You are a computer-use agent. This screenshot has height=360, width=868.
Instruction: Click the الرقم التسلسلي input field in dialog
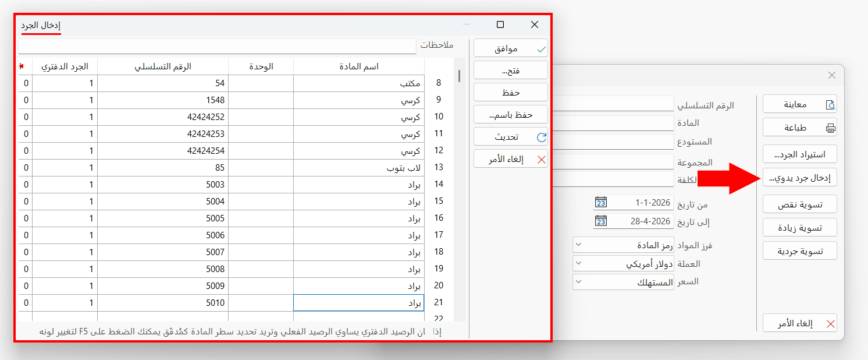click(x=613, y=104)
